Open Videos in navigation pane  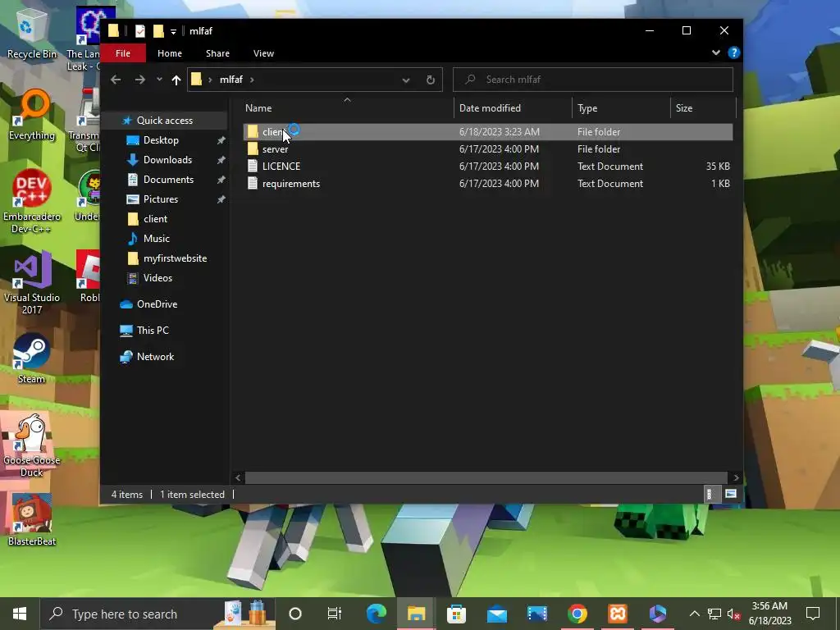157,278
